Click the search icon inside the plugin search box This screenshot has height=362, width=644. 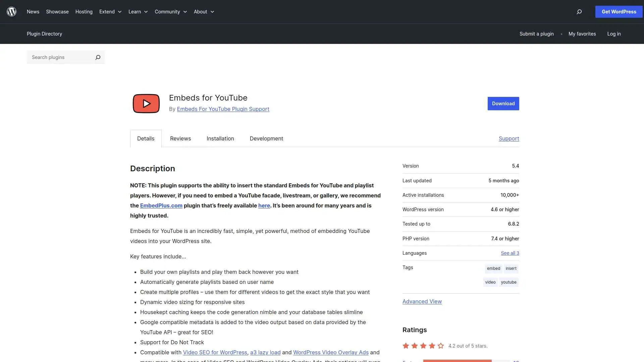[98, 57]
